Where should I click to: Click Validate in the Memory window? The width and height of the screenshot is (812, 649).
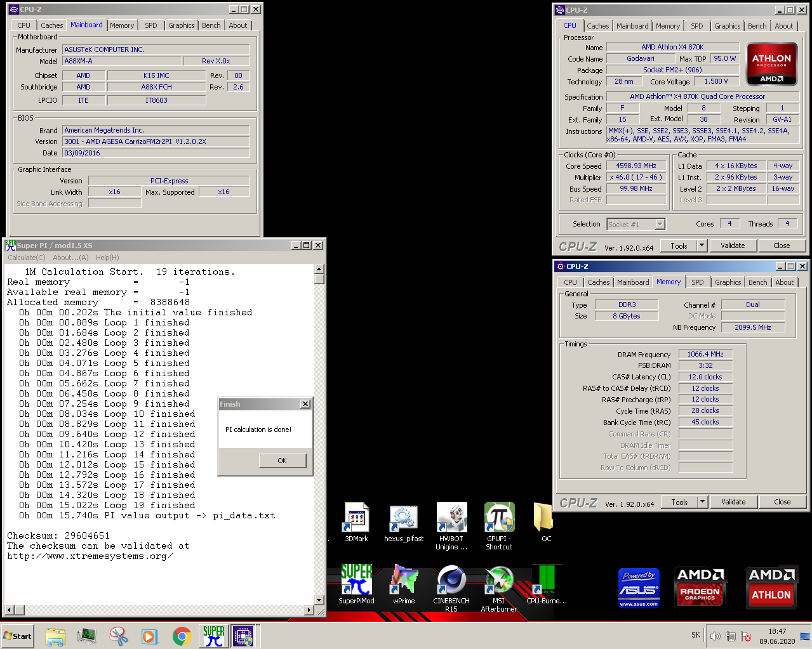point(733,502)
